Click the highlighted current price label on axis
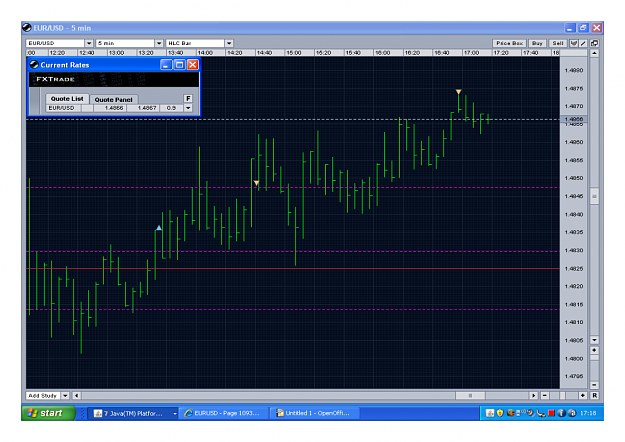This screenshot has height=442, width=625. [574, 119]
